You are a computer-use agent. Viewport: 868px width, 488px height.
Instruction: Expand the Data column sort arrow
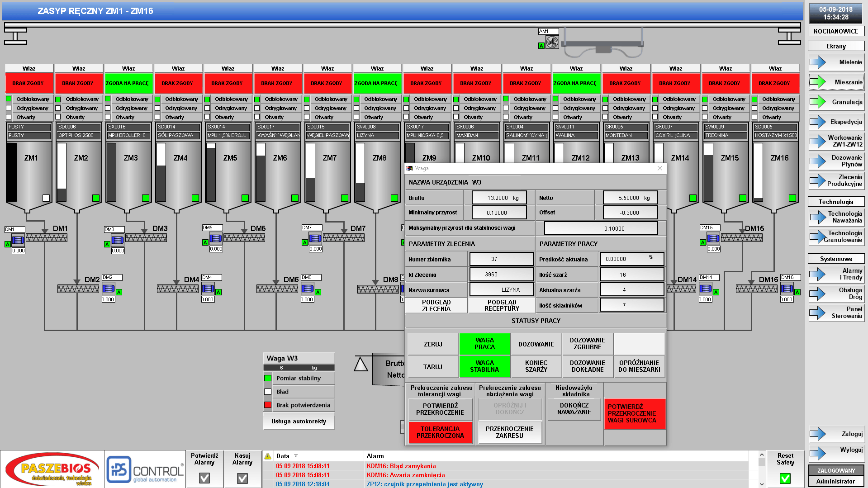[296, 456]
